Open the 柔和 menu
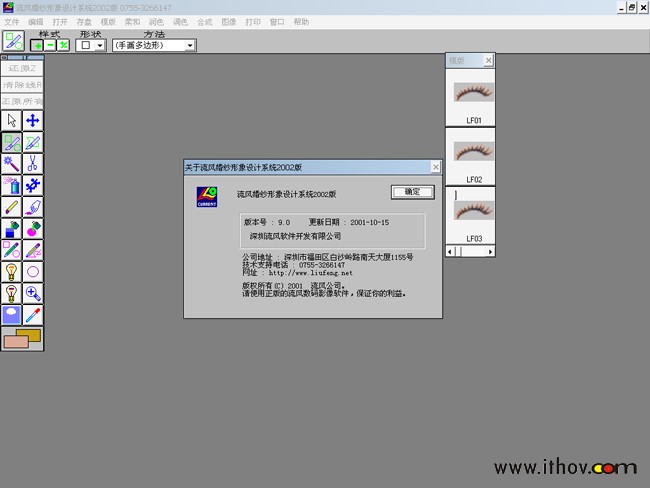650x488 pixels. tap(132, 22)
